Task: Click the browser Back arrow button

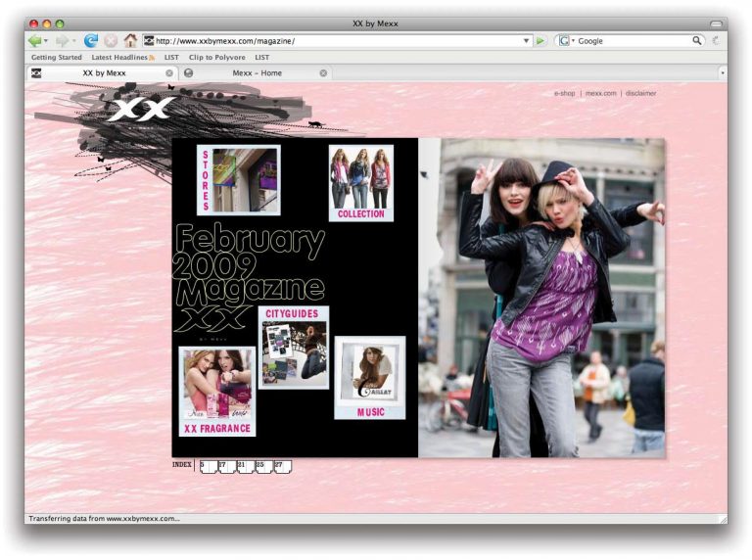Action: 35,41
